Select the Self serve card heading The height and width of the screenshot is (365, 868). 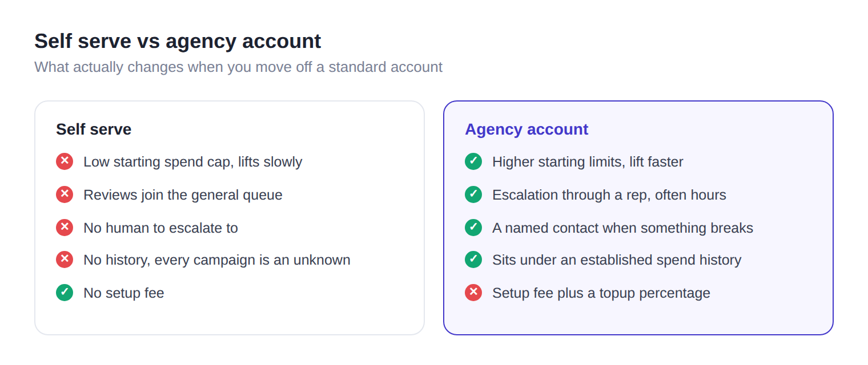pos(94,129)
